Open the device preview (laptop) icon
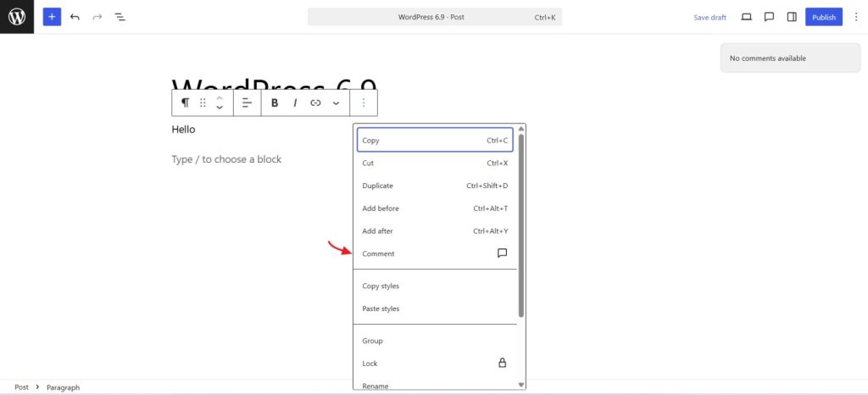This screenshot has width=868, height=395. click(x=746, y=17)
